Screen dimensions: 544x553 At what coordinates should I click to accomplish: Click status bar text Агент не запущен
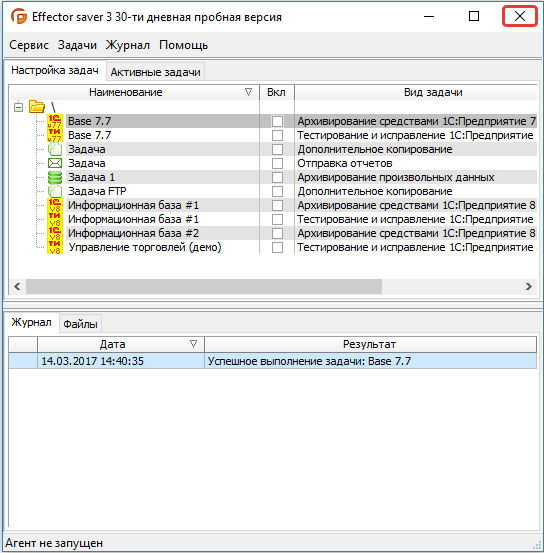pyautogui.click(x=54, y=543)
